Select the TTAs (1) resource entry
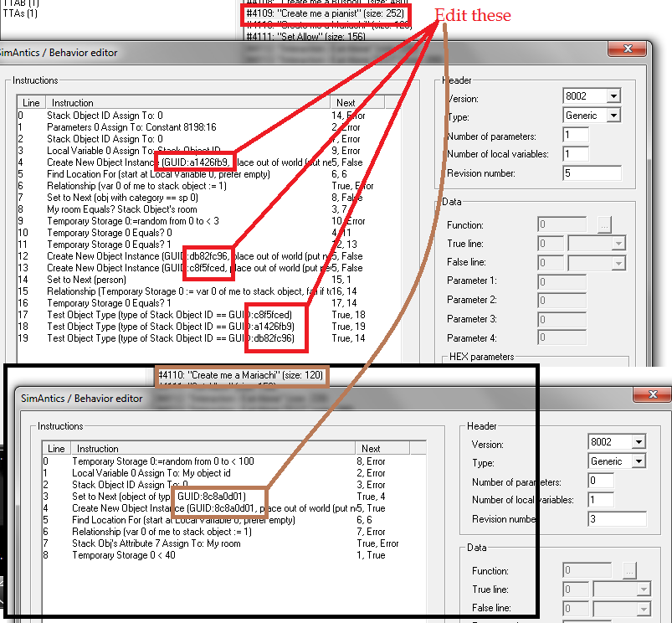This screenshot has width=672, height=623. pyautogui.click(x=20, y=13)
